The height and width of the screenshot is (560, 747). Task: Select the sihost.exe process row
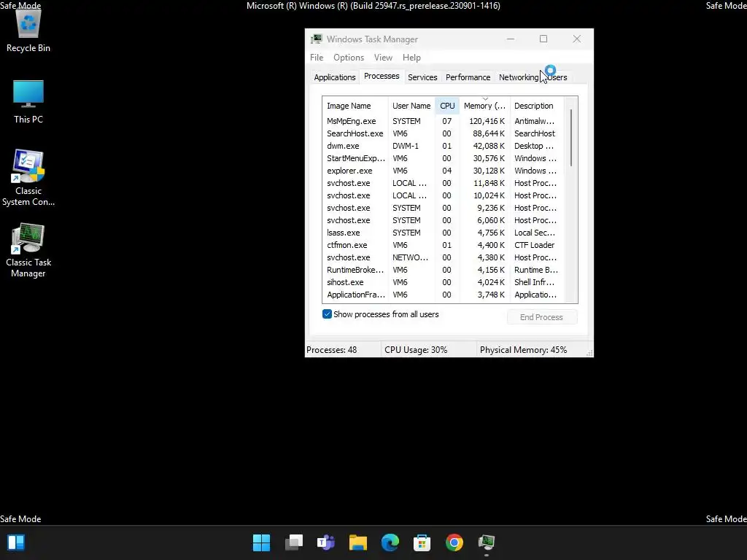(443, 282)
